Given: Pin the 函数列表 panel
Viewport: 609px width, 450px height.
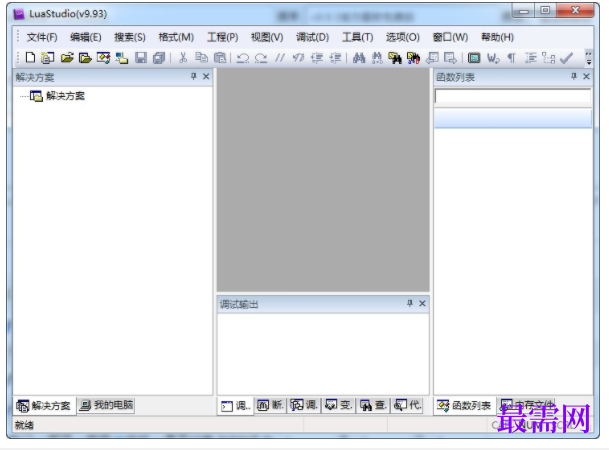Looking at the screenshot, I should [x=574, y=76].
